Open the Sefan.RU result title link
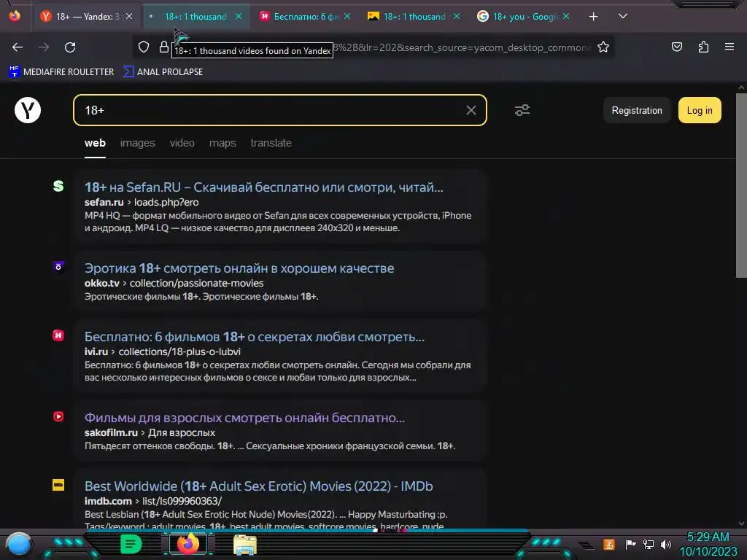Image resolution: width=747 pixels, height=560 pixels. tap(264, 187)
